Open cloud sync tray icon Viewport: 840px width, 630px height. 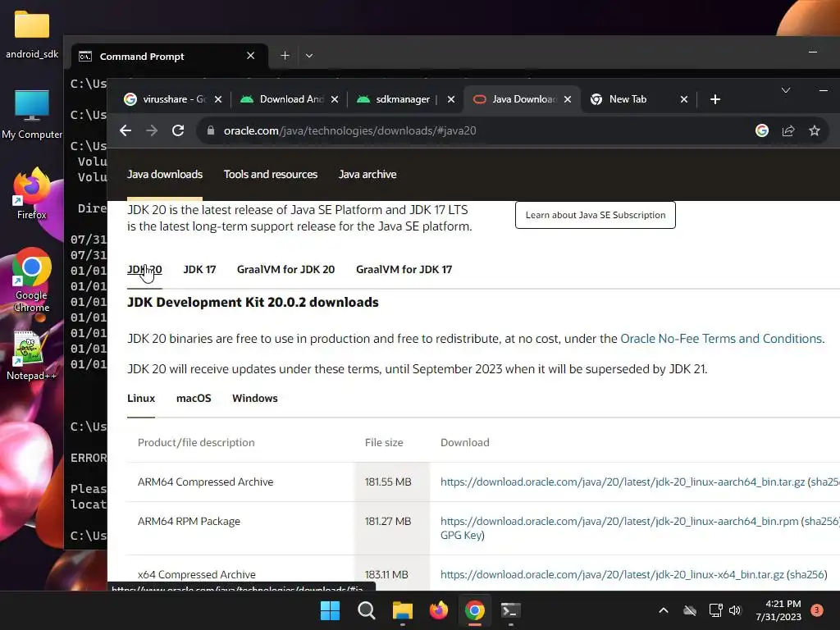click(x=690, y=610)
